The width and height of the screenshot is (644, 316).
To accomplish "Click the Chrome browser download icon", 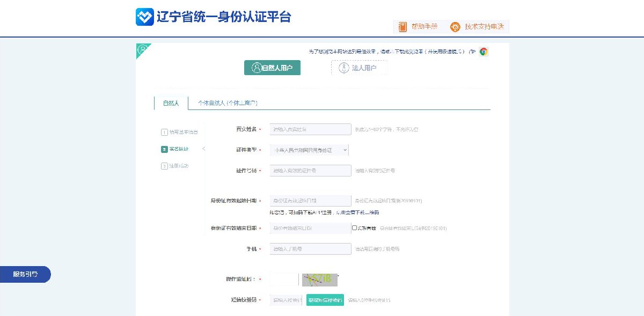I will 484,52.
